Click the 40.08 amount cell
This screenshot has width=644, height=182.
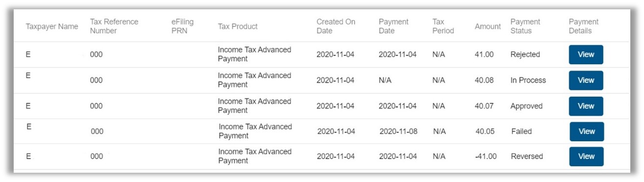pos(484,80)
